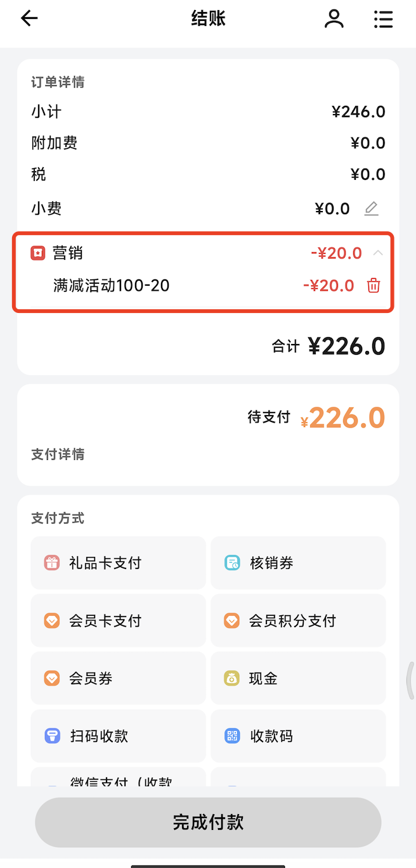Tap the side scroll handle
The height and width of the screenshot is (868, 416).
[410, 680]
